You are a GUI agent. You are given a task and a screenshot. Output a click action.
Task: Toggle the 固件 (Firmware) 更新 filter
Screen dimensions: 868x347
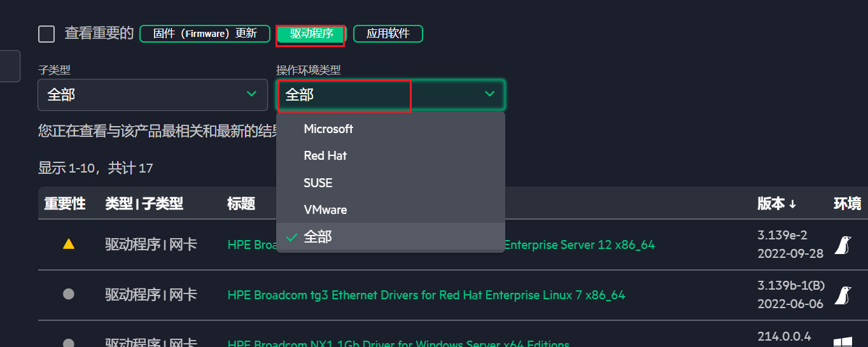pyautogui.click(x=205, y=34)
